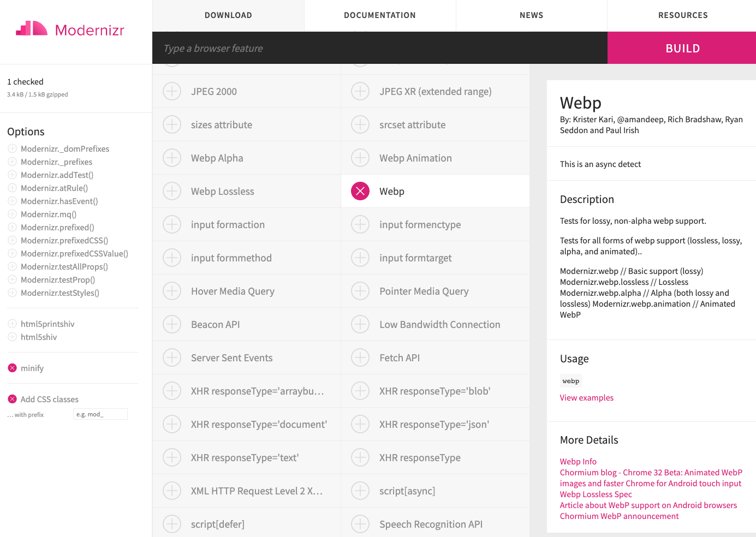The width and height of the screenshot is (756, 537).
Task: Add XHR responseType='text' plus icon
Action: [172, 457]
